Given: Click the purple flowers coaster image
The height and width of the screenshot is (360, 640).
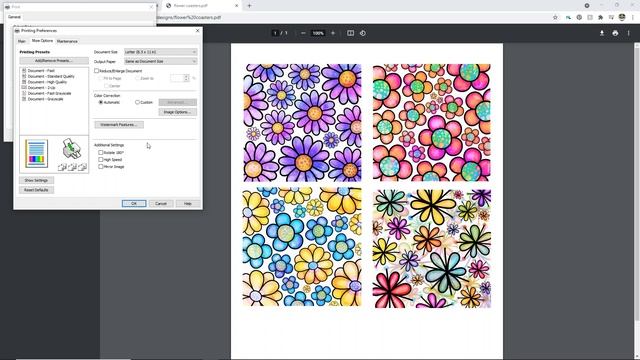Looking at the screenshot, I should click(302, 122).
